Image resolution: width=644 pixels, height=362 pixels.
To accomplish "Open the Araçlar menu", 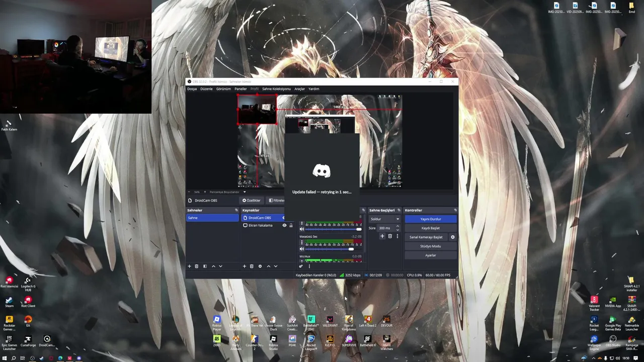I will (299, 89).
